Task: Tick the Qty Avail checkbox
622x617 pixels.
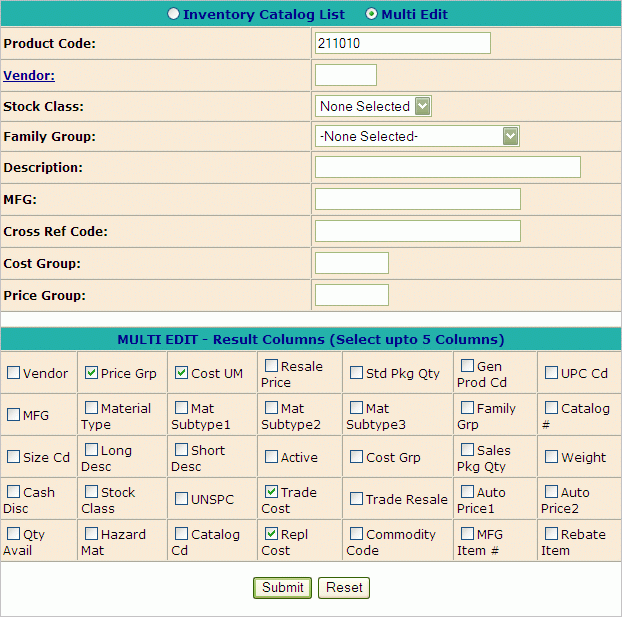Action: click(13, 534)
